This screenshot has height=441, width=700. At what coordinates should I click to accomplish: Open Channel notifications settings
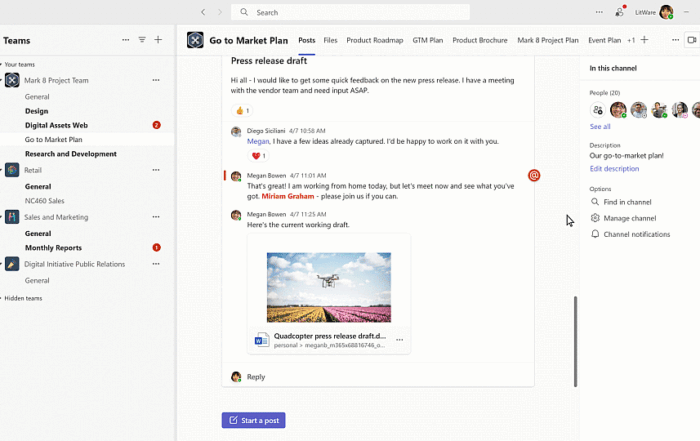tap(630, 234)
